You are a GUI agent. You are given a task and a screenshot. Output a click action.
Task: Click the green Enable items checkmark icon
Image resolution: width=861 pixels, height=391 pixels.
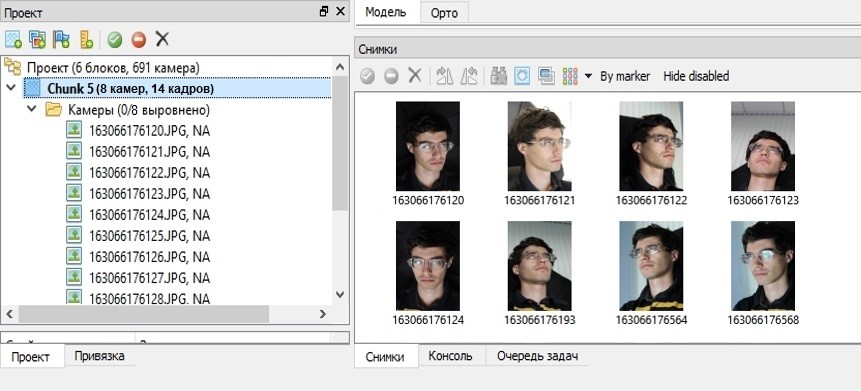coord(115,40)
